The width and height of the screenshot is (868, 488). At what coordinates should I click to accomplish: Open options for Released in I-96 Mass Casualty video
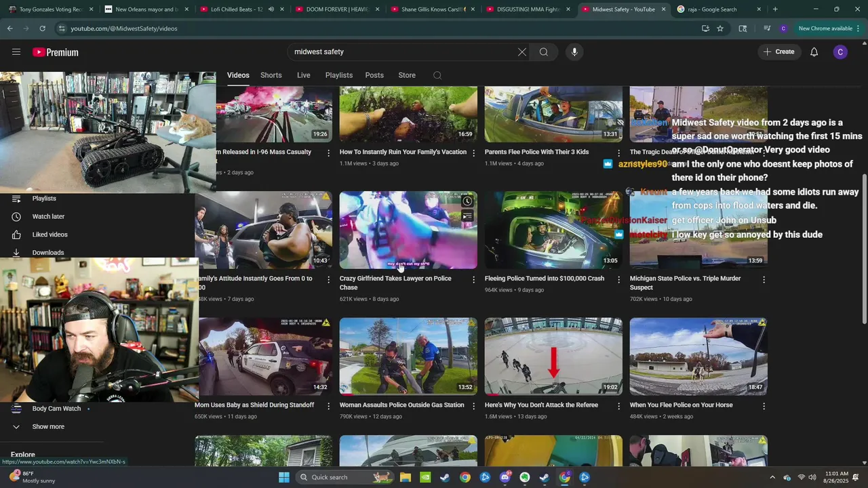coord(328,153)
